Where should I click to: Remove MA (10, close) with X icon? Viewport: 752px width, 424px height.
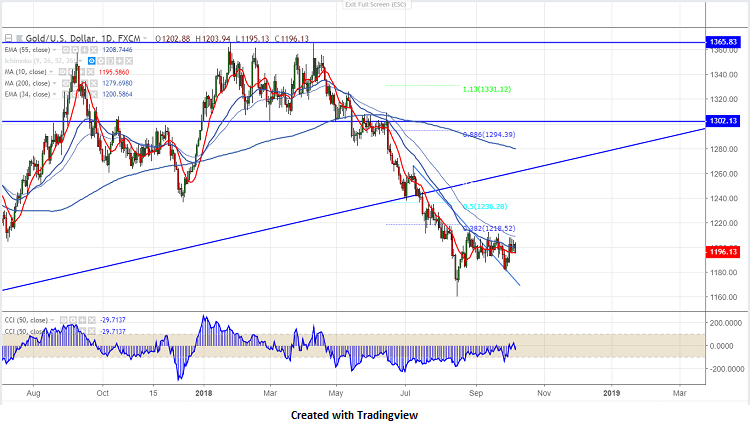pos(91,72)
